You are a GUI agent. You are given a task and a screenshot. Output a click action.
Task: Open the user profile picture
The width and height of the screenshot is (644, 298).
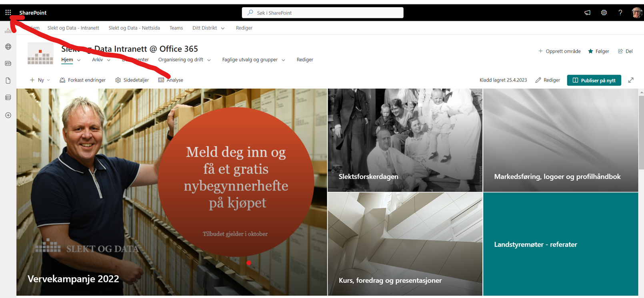click(637, 12)
